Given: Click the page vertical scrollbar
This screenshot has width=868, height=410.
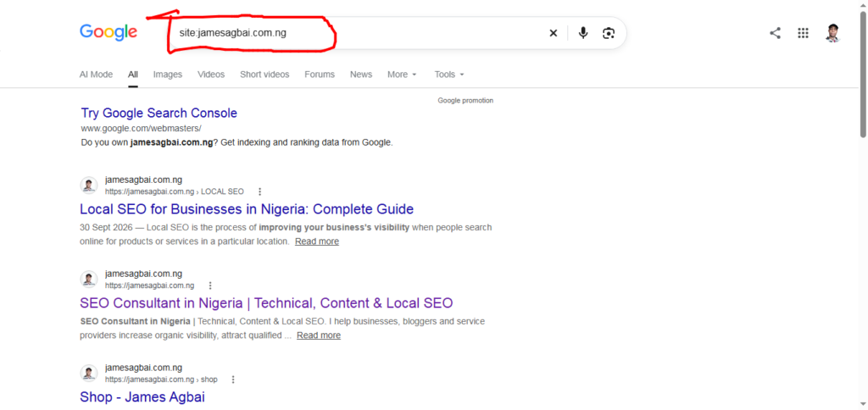Looking at the screenshot, I should coord(863,75).
